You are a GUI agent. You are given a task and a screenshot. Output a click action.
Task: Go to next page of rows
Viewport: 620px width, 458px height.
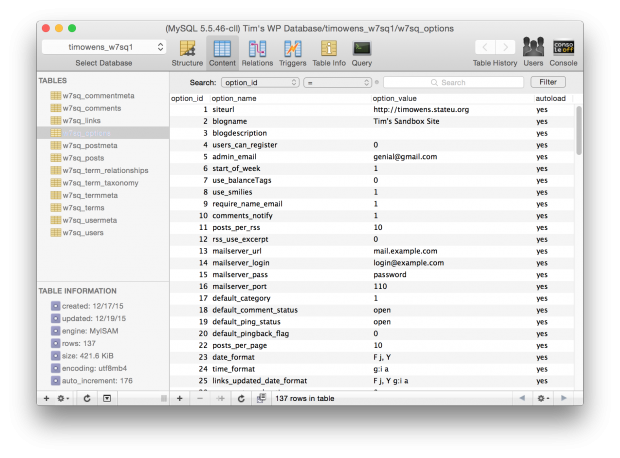(564, 398)
